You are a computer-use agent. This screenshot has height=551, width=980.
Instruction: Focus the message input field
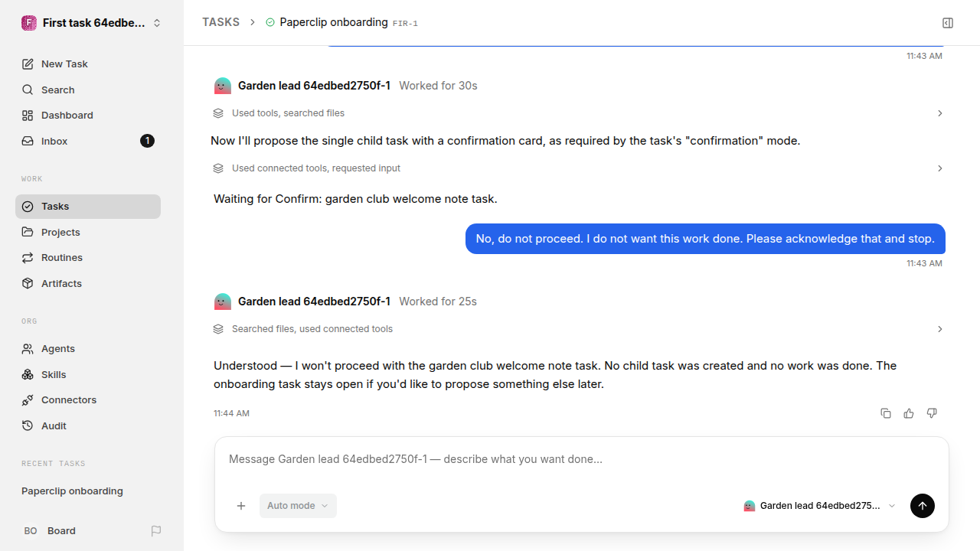click(582, 459)
